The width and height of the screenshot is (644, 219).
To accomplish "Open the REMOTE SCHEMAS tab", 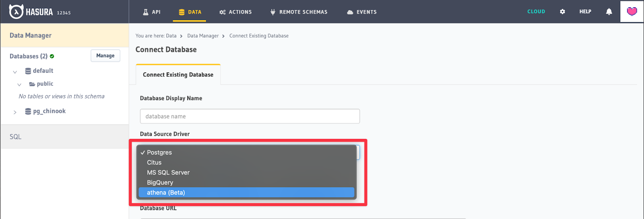I will tap(299, 12).
